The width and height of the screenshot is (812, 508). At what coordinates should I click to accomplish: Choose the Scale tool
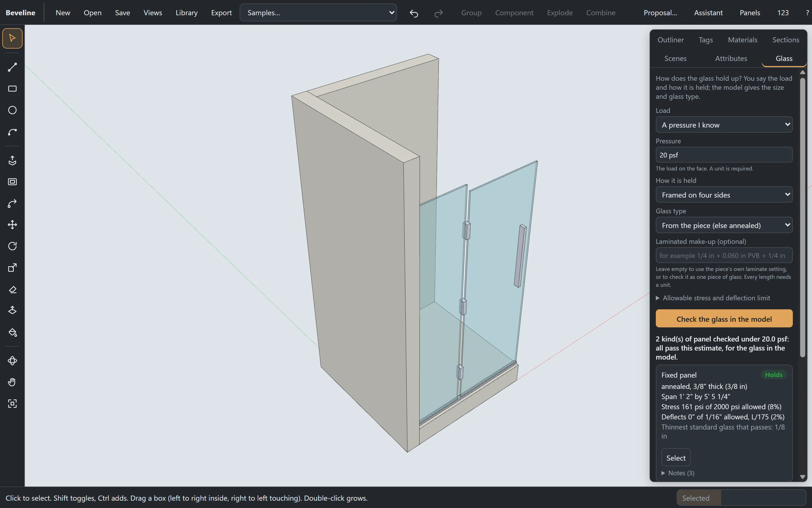tap(12, 268)
